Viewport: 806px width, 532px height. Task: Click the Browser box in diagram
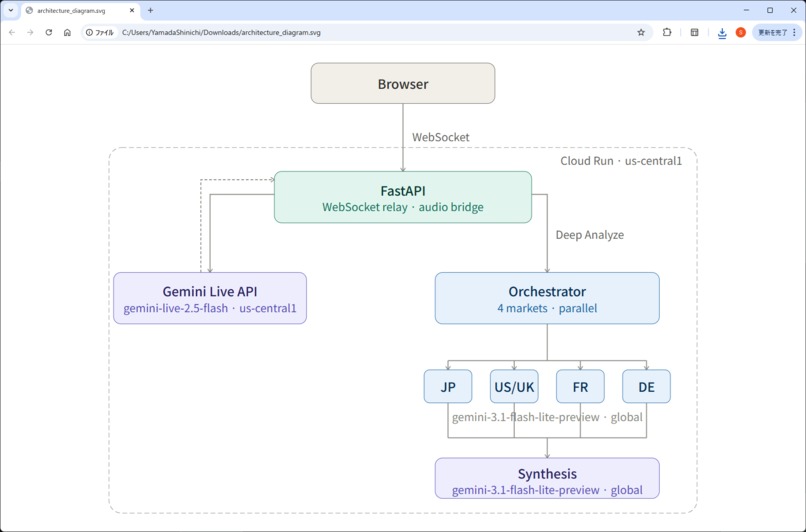click(403, 83)
